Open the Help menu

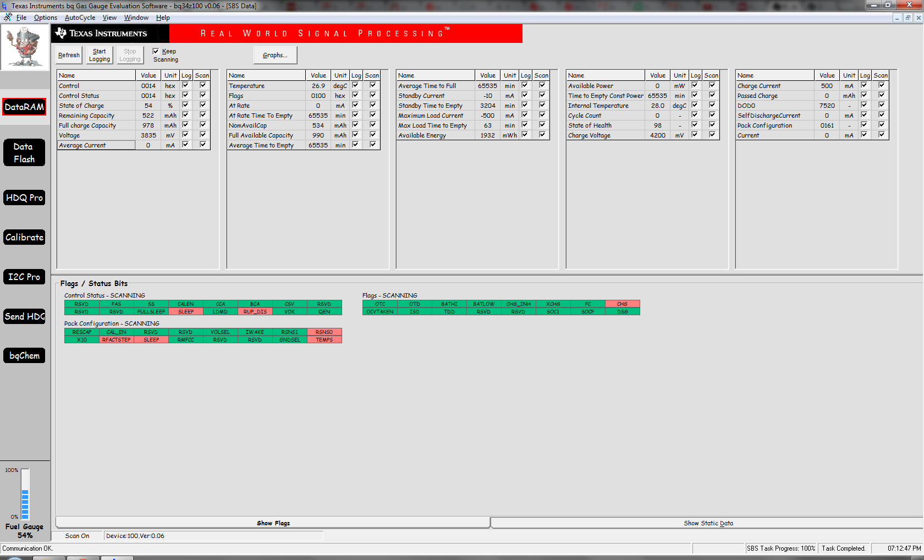tap(163, 18)
